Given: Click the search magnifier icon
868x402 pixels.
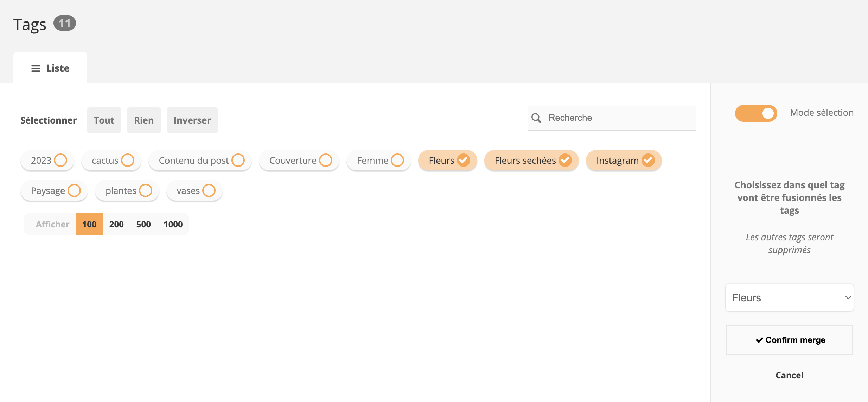Looking at the screenshot, I should pos(537,118).
